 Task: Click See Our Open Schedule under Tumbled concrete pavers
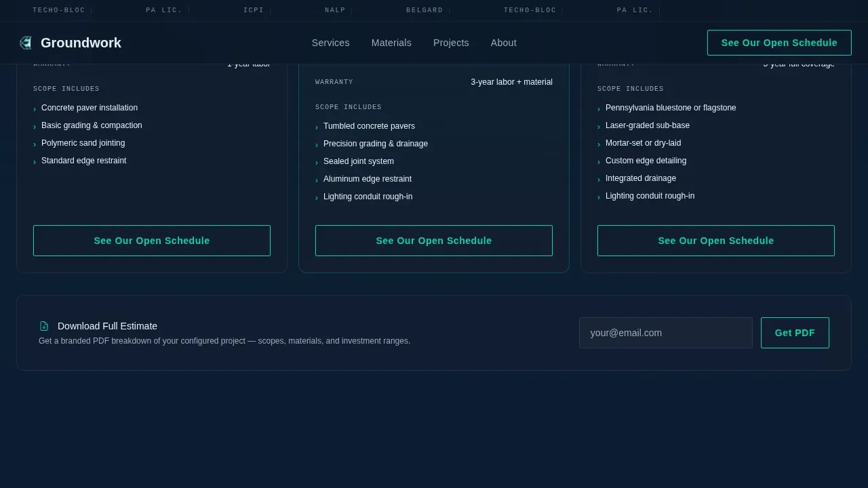click(x=434, y=241)
